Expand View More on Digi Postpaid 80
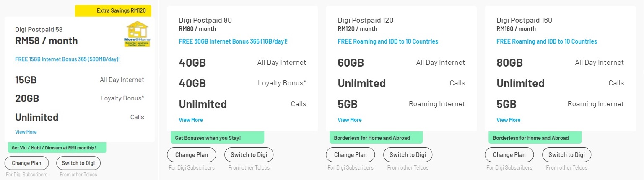 pyautogui.click(x=191, y=120)
